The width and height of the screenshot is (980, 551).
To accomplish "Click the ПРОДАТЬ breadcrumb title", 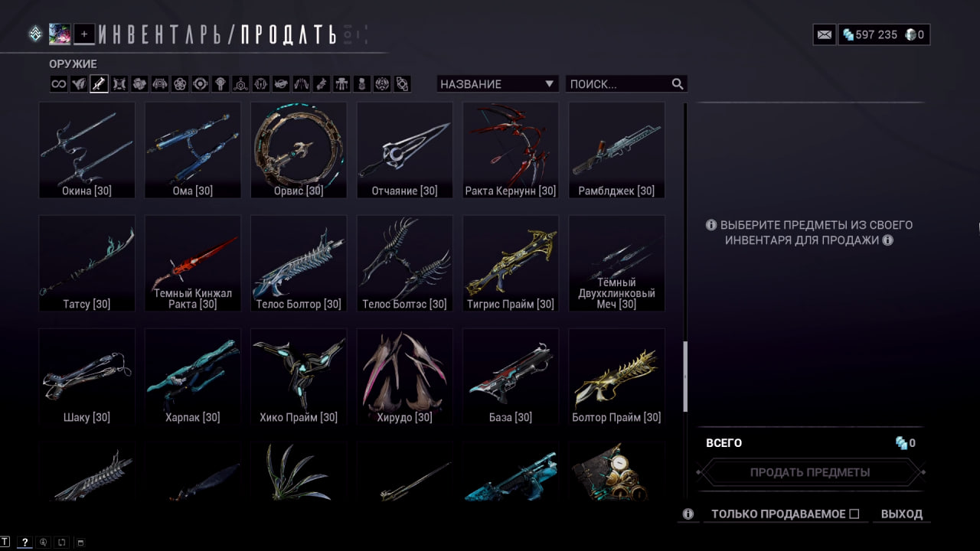I will [289, 34].
